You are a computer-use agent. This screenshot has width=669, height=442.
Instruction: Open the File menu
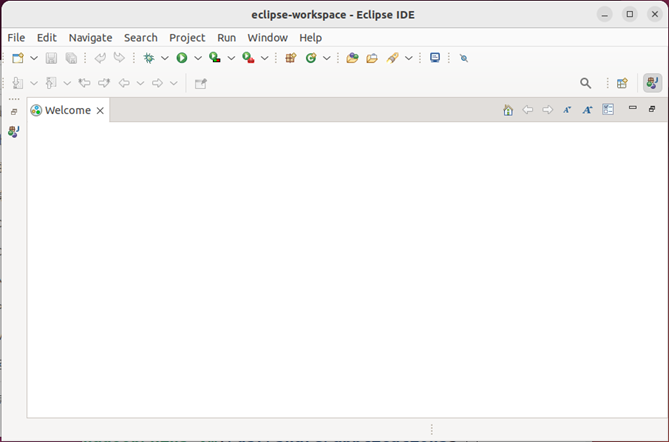(x=16, y=38)
